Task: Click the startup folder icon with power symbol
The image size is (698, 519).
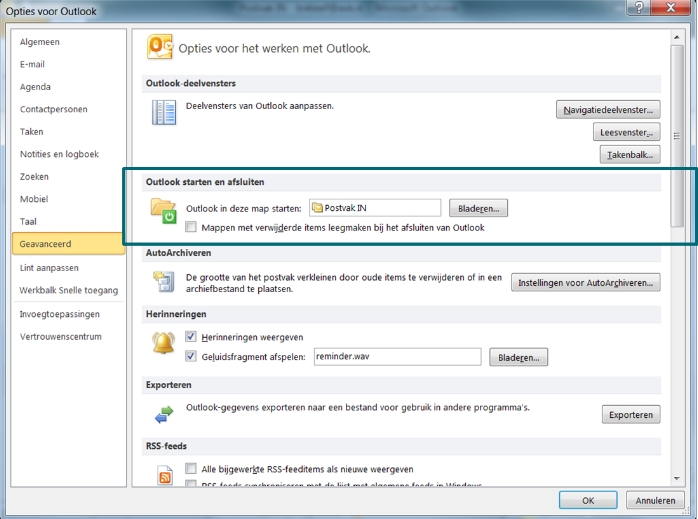Action: (x=163, y=211)
